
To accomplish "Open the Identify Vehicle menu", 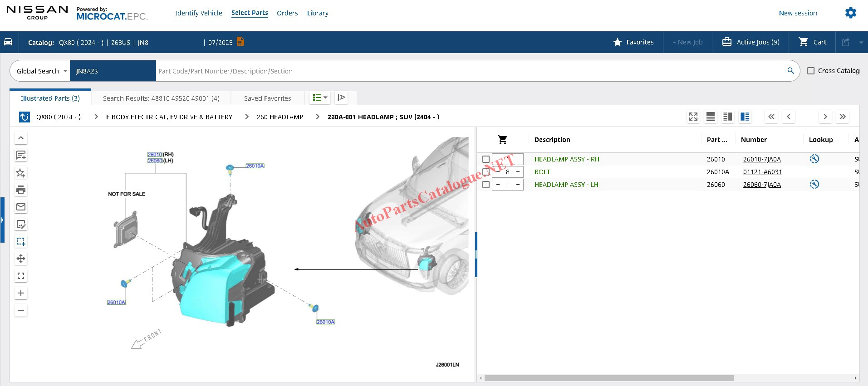I will coord(198,13).
